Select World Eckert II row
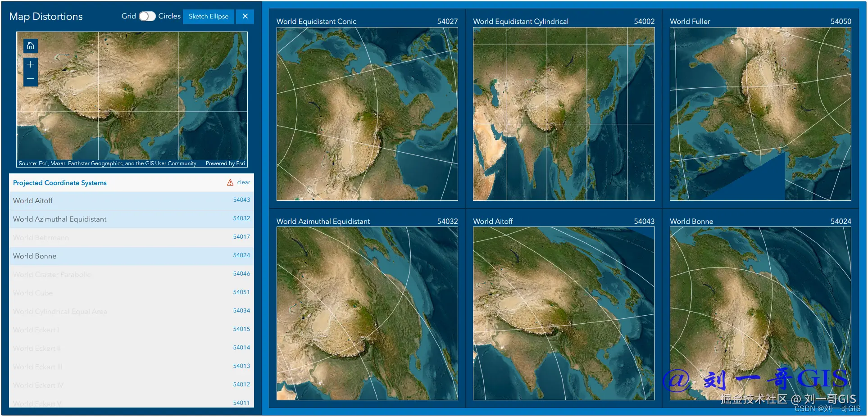The image size is (868, 417). (x=132, y=348)
